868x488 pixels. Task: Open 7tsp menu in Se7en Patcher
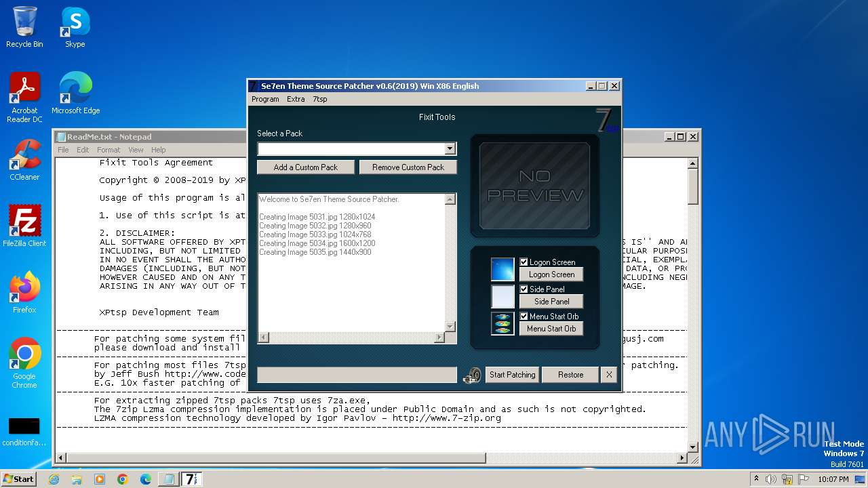[320, 99]
